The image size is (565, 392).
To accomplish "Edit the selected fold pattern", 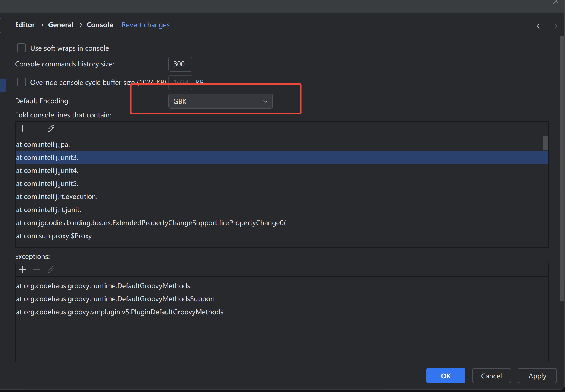I will [x=51, y=128].
